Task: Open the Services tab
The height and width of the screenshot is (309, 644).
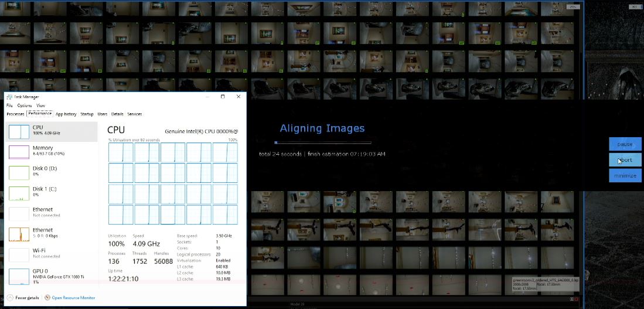Action: tap(135, 114)
